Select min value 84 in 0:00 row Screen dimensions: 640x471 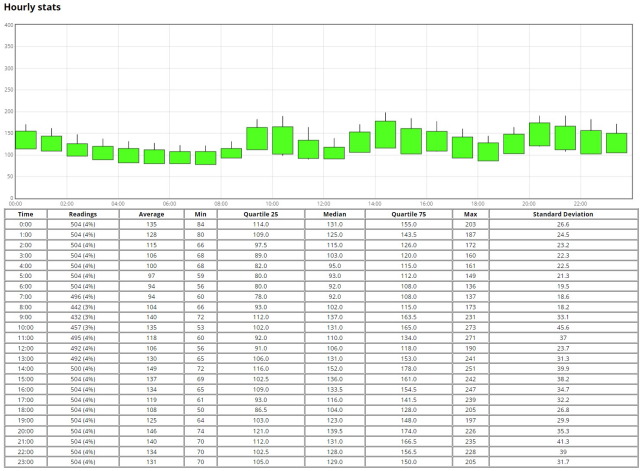pos(200,224)
